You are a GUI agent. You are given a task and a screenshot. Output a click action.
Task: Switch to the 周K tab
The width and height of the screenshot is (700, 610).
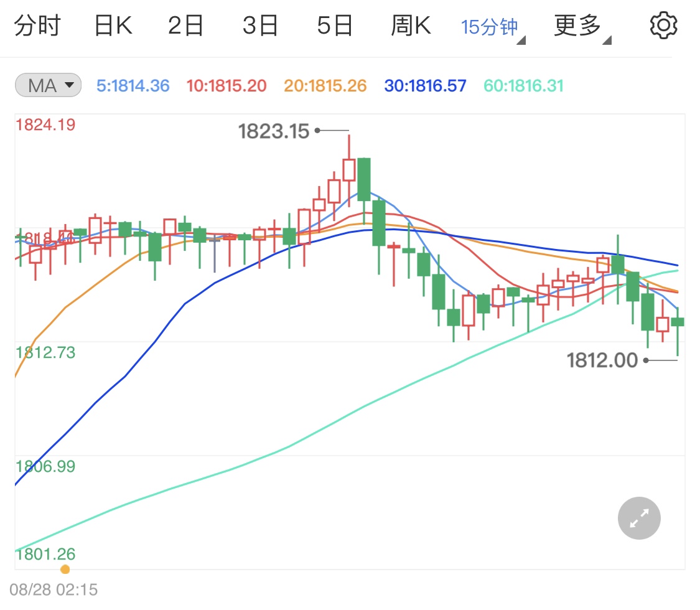click(x=411, y=26)
